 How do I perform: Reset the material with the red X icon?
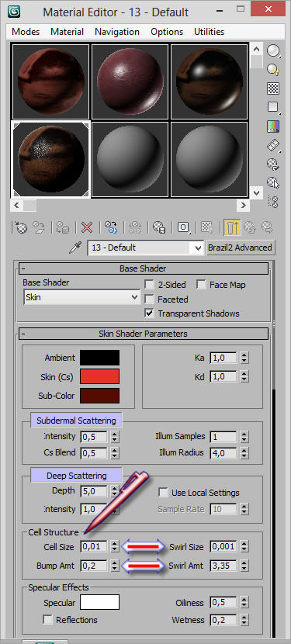pyautogui.click(x=87, y=227)
